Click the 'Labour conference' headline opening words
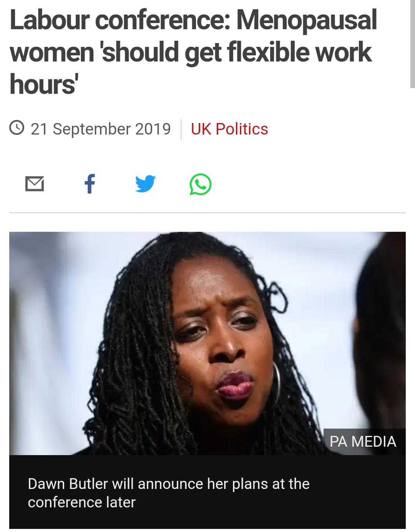Screen dimensions: 415x532 pyautogui.click(x=120, y=20)
